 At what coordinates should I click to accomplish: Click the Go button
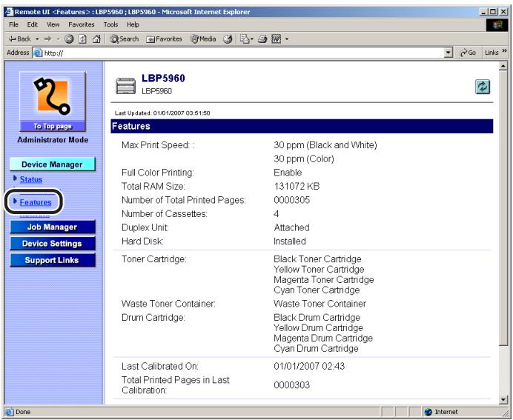(468, 53)
